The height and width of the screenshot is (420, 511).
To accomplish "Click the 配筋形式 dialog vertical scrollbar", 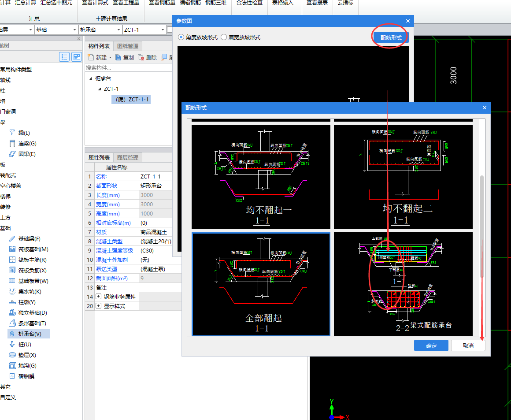I will 481,227.
